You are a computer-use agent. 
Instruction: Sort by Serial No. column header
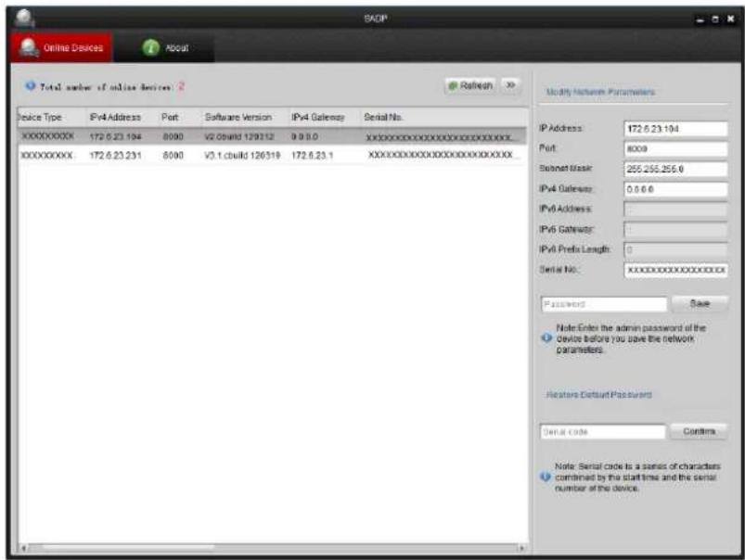[383, 117]
